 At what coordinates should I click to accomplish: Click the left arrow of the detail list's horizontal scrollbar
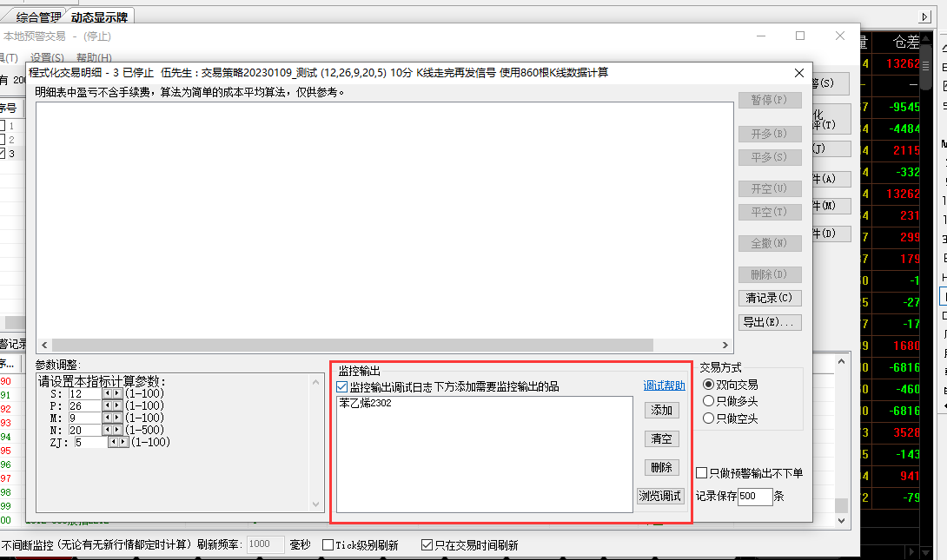[x=44, y=346]
